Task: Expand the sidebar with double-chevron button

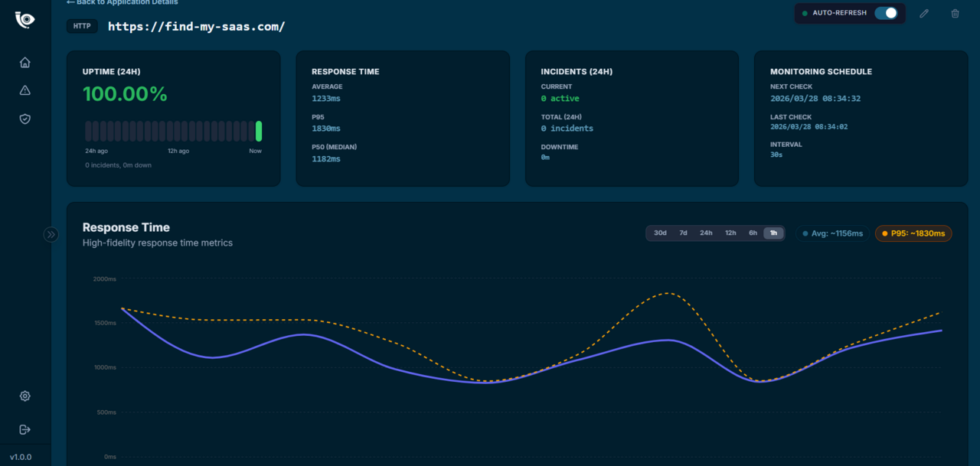Action: coord(51,235)
